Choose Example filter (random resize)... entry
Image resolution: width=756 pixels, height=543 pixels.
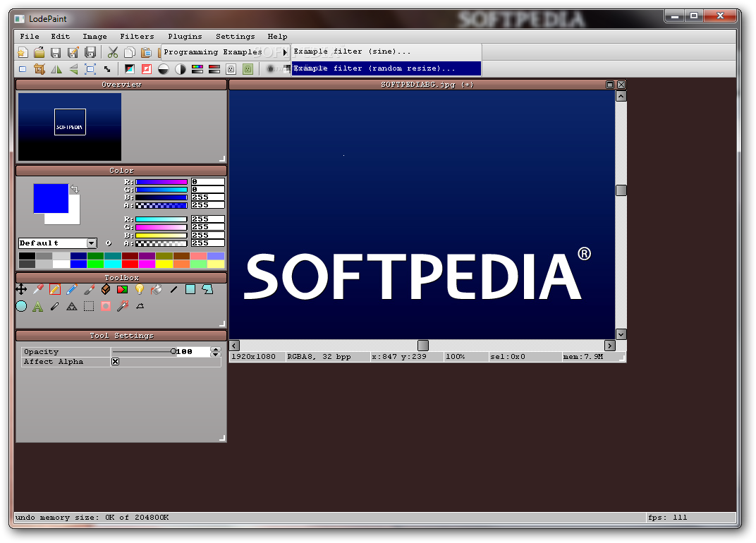click(x=386, y=68)
